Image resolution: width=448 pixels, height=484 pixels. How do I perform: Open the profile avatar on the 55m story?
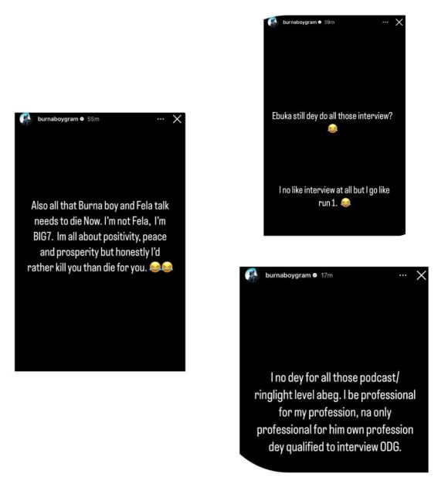pyautogui.click(x=25, y=119)
